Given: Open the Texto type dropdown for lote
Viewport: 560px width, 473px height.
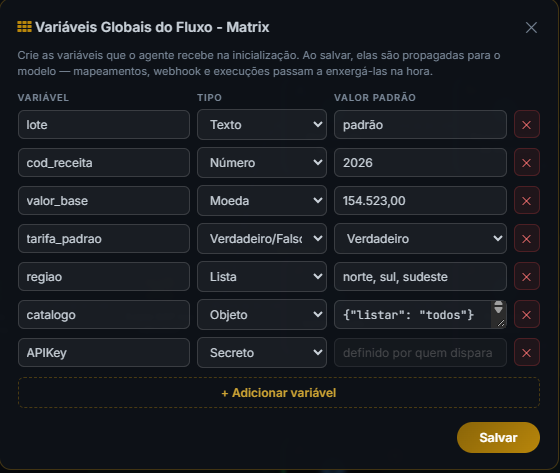Looking at the screenshot, I should [262, 125].
